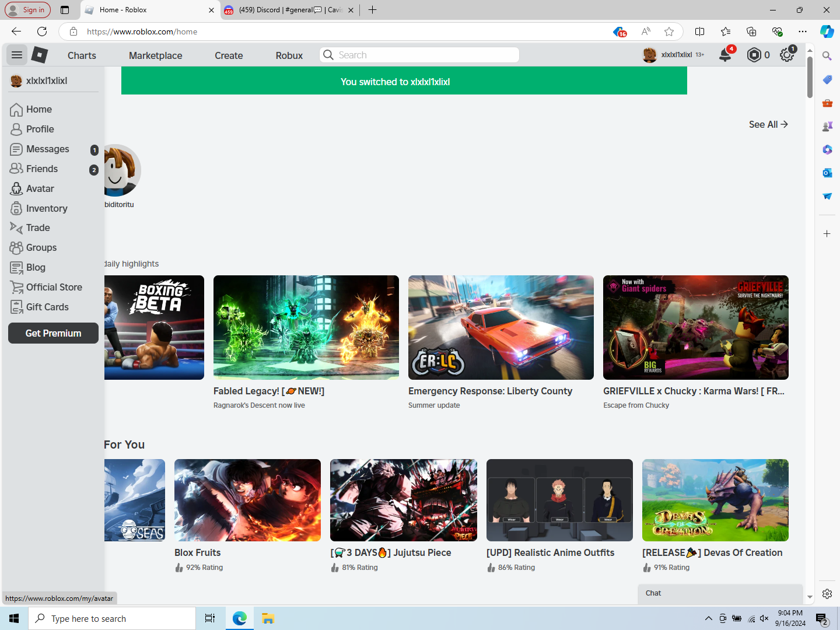The image size is (840, 630).
Task: Click the Robux balance icon
Action: click(x=754, y=55)
